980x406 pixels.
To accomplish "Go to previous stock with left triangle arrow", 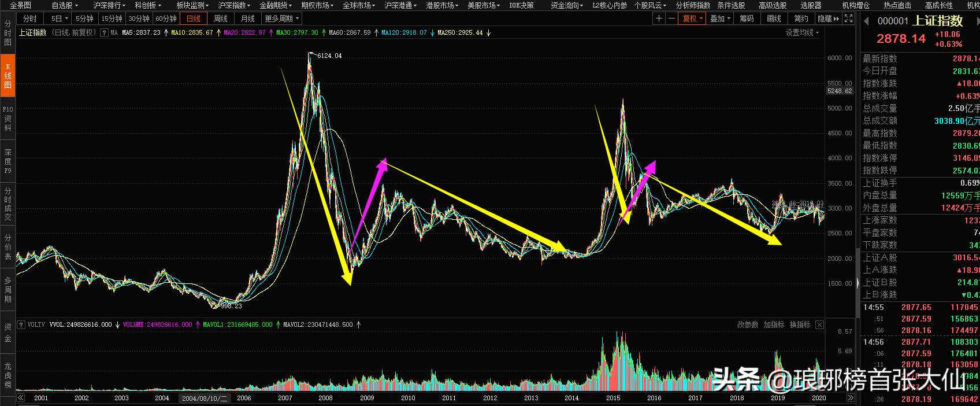I will coord(866,21).
